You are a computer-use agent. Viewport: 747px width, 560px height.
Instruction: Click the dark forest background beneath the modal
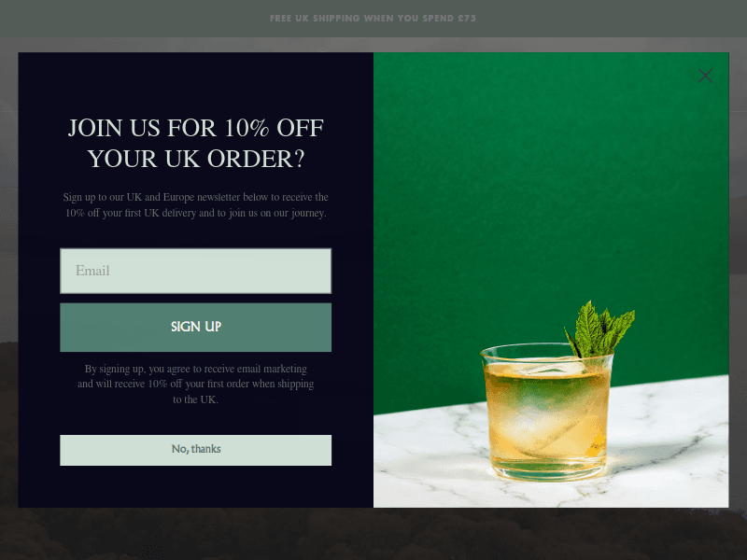[x=373, y=533]
